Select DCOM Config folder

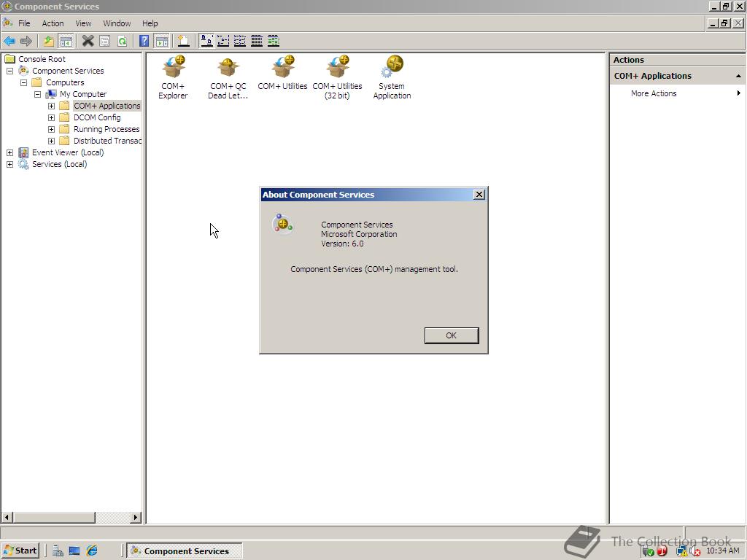click(97, 117)
